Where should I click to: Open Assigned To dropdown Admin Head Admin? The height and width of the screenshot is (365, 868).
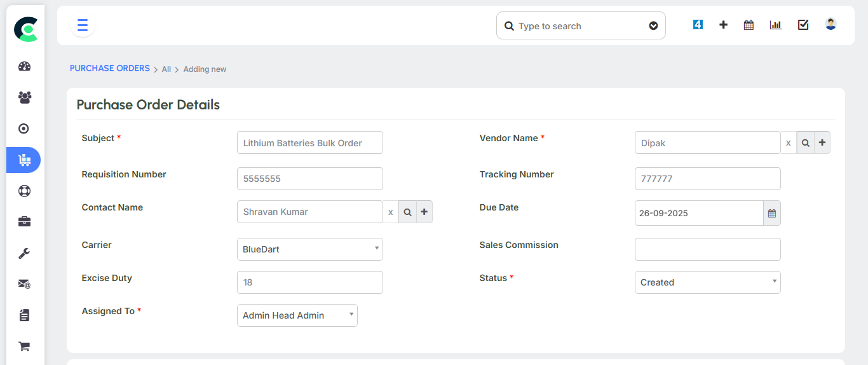pos(297,315)
